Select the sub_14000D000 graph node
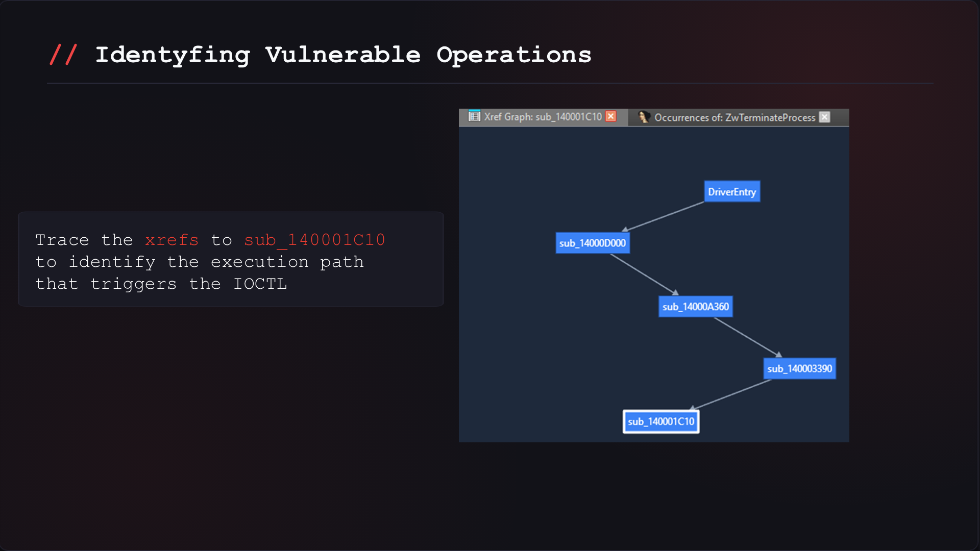This screenshot has width=980, height=551. [593, 243]
